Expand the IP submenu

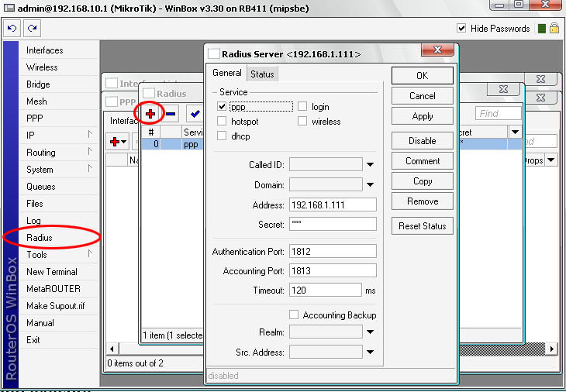tap(60, 136)
